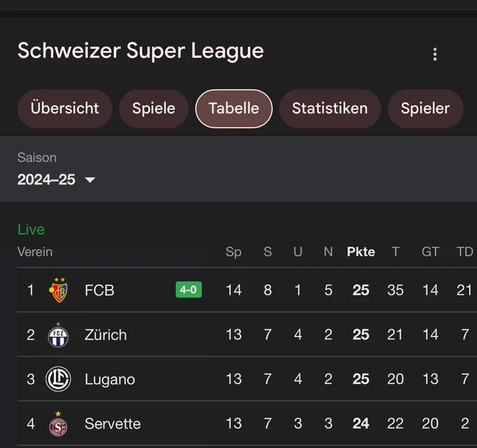The image size is (477, 448).
Task: Open the Spieler tab
Action: (425, 109)
